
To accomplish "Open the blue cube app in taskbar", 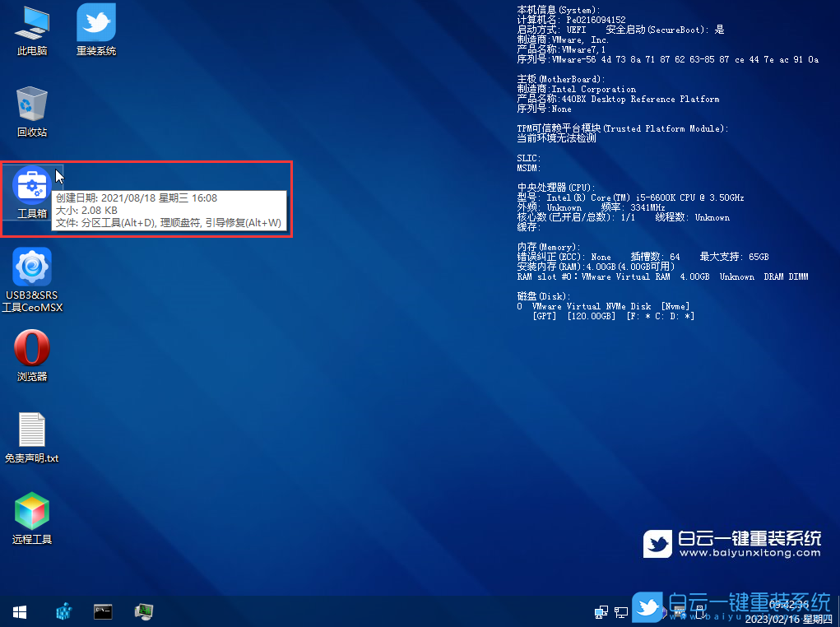I will (63, 611).
